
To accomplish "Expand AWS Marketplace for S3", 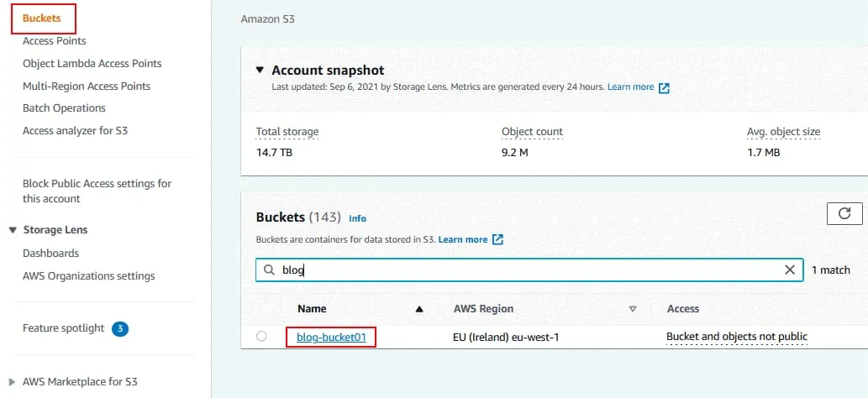I will pos(13,381).
